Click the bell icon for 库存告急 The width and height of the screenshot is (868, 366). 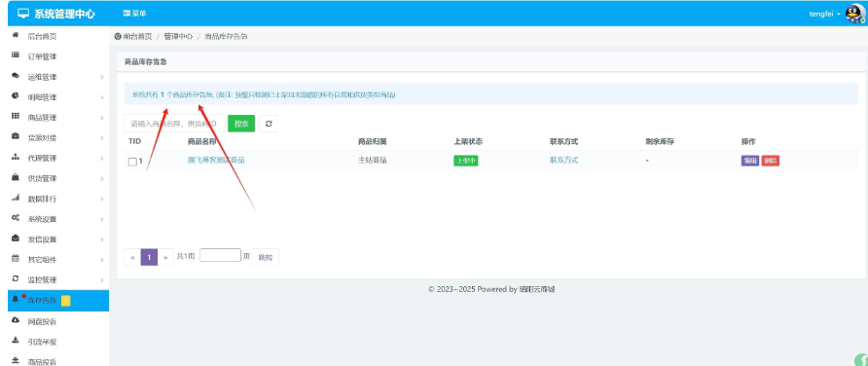[16, 300]
